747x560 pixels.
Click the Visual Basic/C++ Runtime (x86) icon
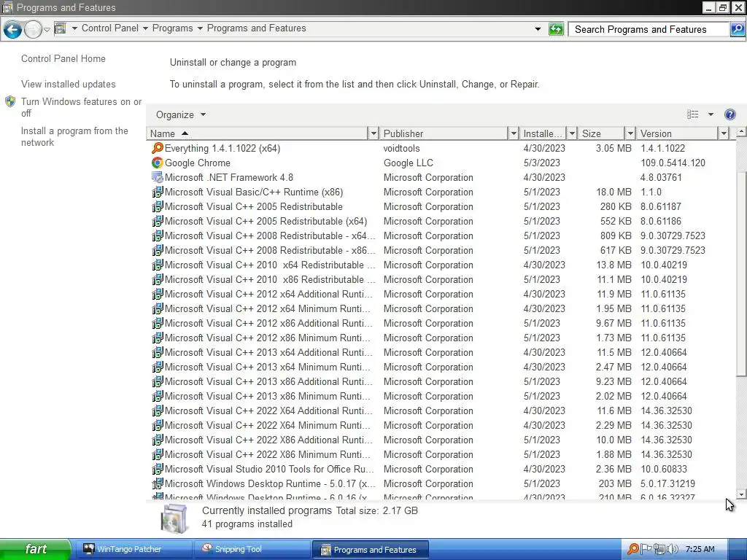(x=158, y=192)
